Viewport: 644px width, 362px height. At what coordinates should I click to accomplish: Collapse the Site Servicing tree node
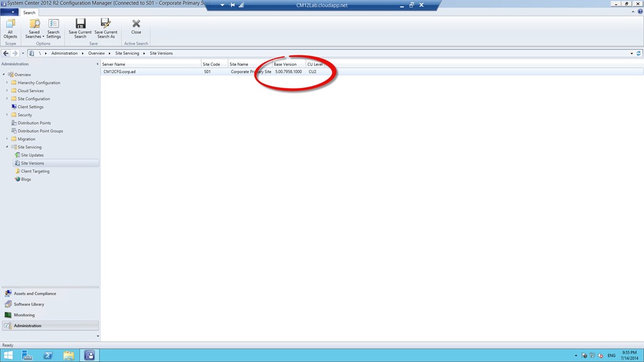[7, 147]
